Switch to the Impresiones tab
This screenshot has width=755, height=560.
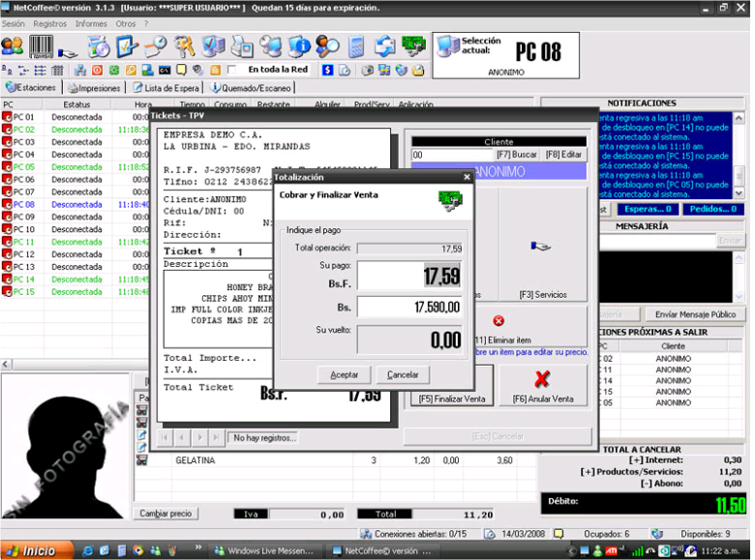[x=95, y=88]
